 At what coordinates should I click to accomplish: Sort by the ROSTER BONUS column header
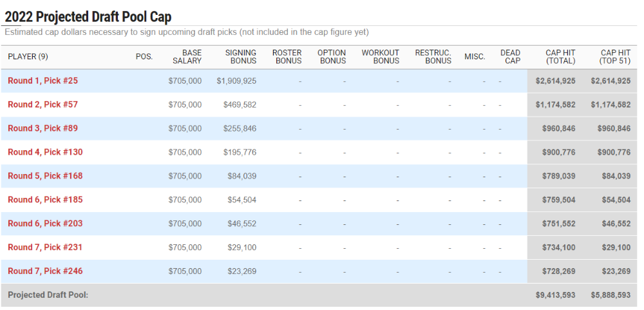[287, 57]
